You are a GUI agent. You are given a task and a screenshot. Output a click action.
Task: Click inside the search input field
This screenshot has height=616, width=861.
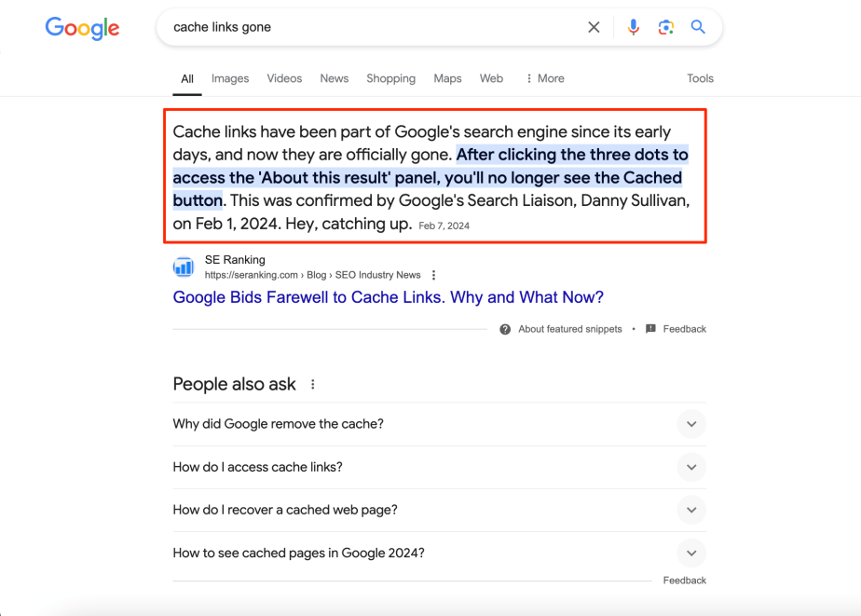click(x=373, y=27)
